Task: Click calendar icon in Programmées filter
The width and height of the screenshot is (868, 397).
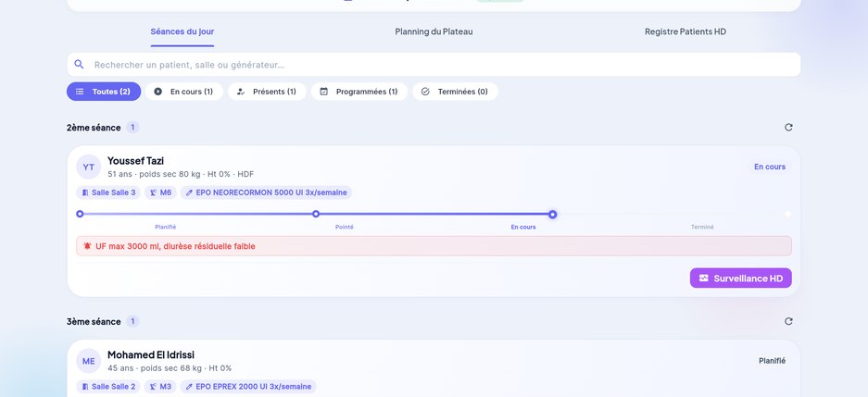Action: pyautogui.click(x=324, y=92)
